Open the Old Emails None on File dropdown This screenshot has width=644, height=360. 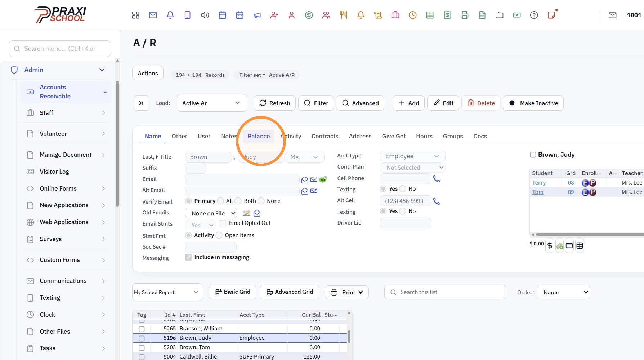(x=211, y=213)
